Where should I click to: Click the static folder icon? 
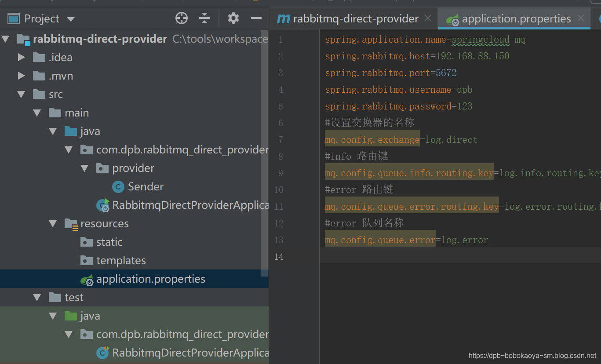click(x=87, y=242)
